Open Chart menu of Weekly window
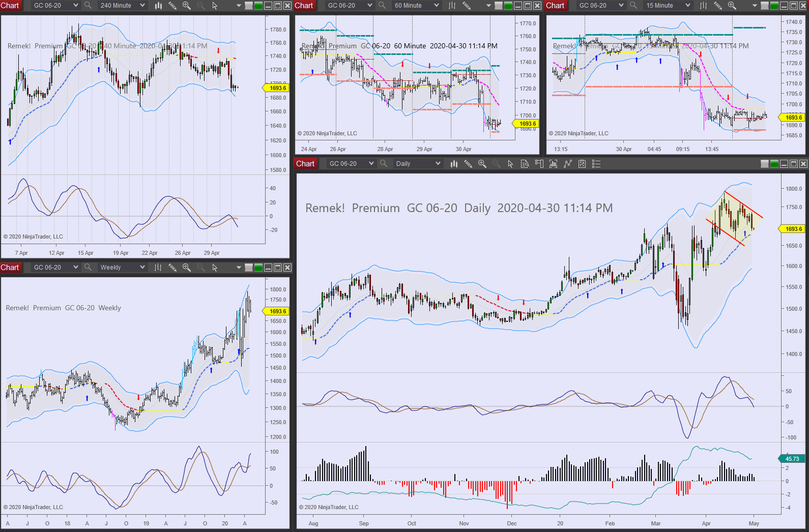Image resolution: width=809 pixels, height=532 pixels. (x=10, y=268)
